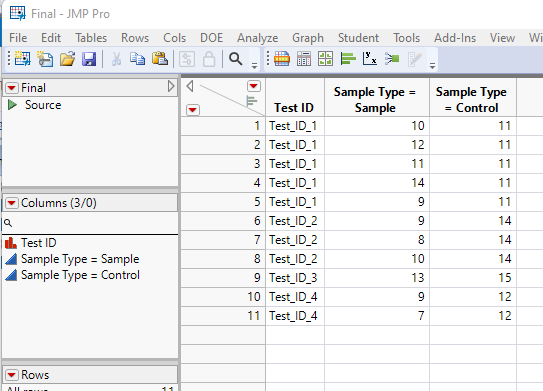Open the Add-Ins menu

(455, 38)
